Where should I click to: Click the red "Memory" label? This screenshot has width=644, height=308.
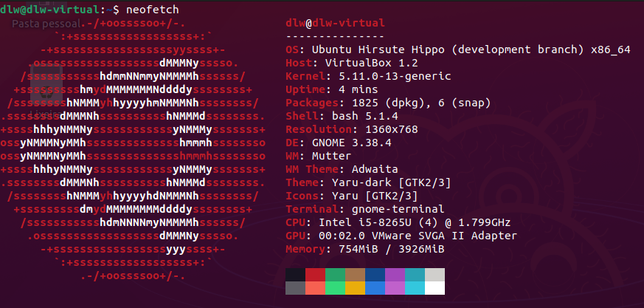pos(305,249)
